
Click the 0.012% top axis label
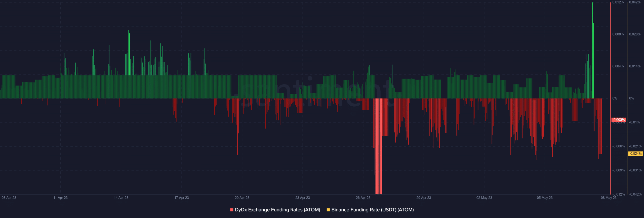[x=618, y=2]
